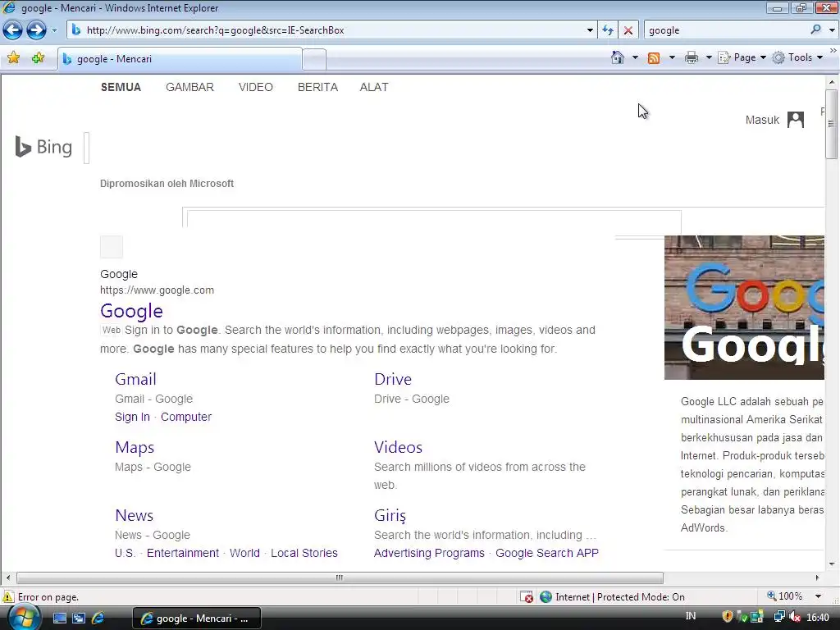Click the 'Computer' sublink under Gmail
This screenshot has width=840, height=630.
click(186, 417)
